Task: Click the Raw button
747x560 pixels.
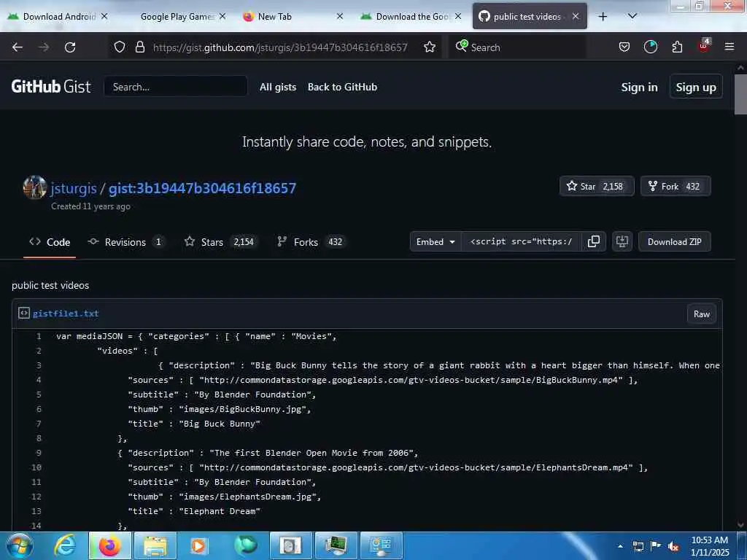Action: [701, 314]
